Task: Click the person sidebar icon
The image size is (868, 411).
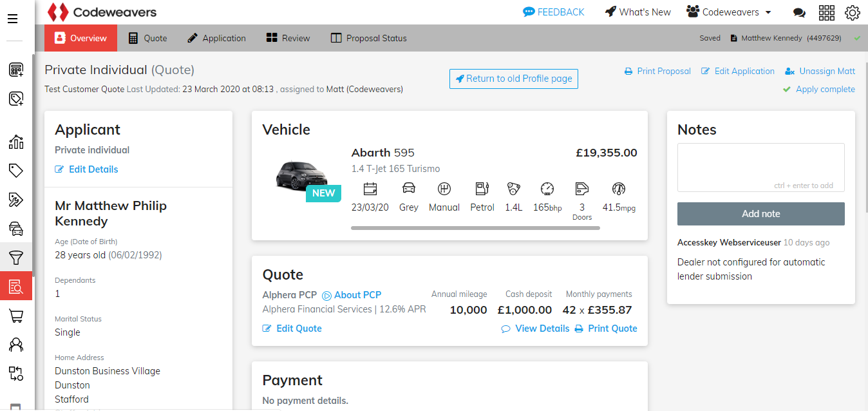Action: pyautogui.click(x=16, y=345)
